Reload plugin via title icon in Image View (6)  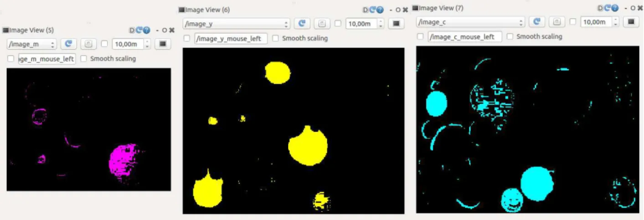(x=372, y=10)
